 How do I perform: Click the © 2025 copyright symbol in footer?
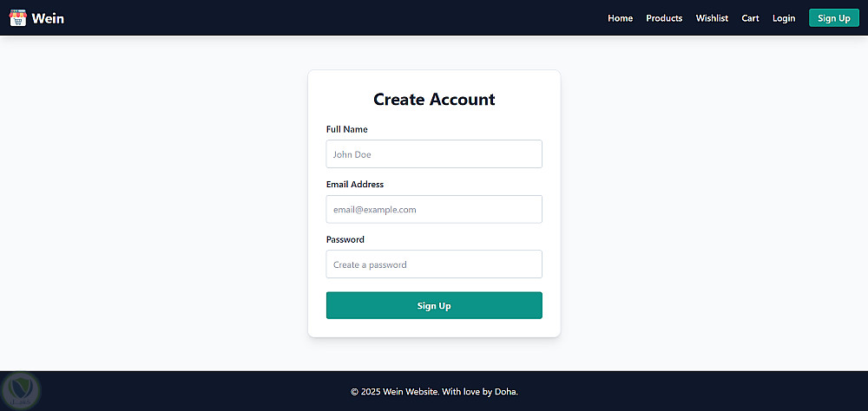(355, 392)
